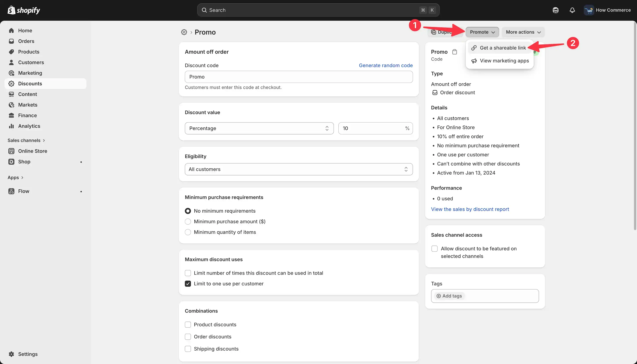This screenshot has height=364, width=637.
Task: Open the Home sidebar icon
Action: click(x=11, y=30)
